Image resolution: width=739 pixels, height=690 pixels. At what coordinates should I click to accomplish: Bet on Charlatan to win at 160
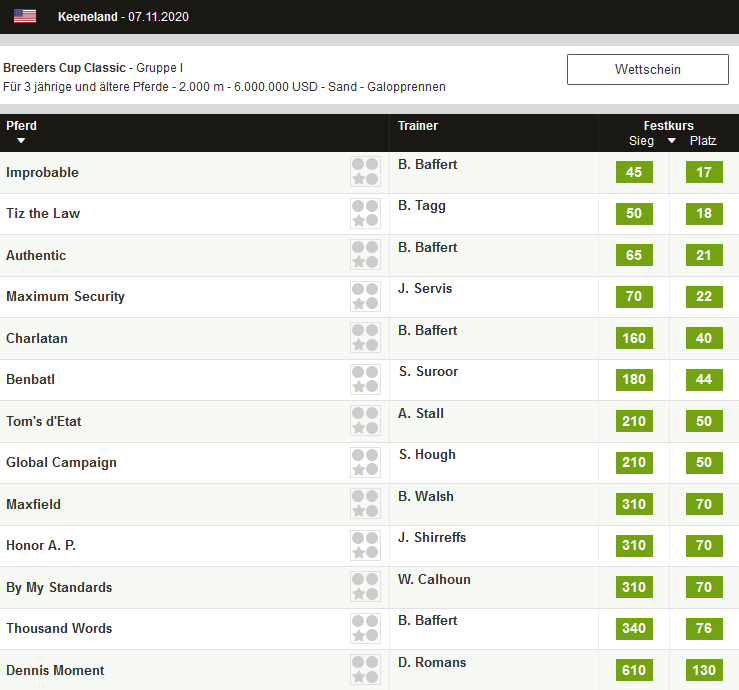[634, 338]
